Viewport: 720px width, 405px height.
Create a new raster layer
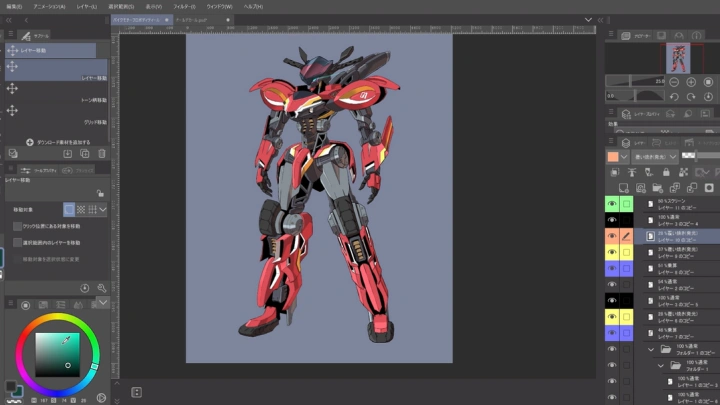[x=623, y=188]
